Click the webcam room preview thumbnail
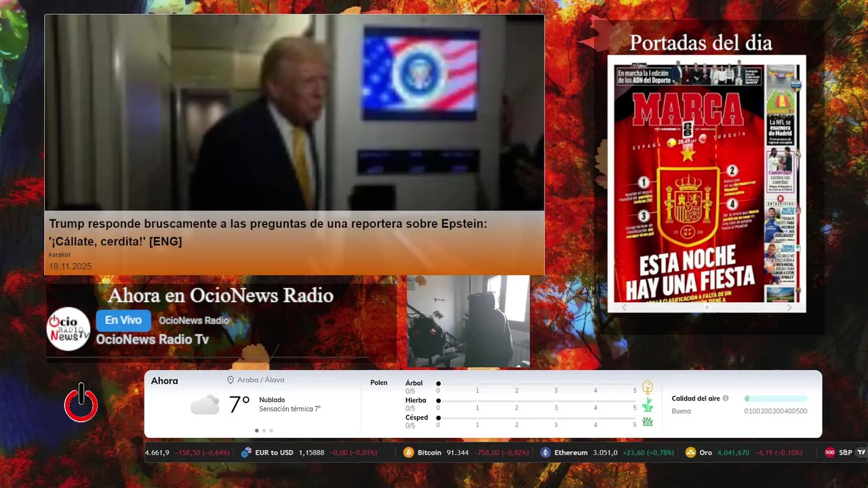The image size is (868, 488). click(468, 321)
